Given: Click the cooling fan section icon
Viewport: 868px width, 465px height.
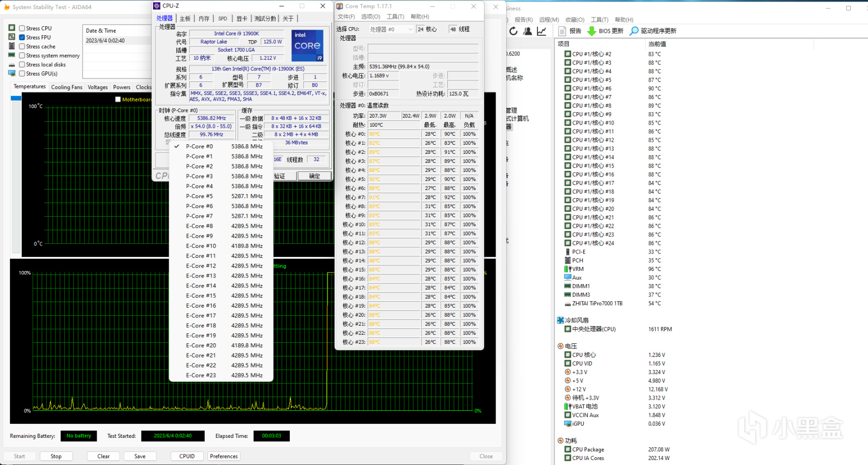Looking at the screenshot, I should (x=561, y=320).
